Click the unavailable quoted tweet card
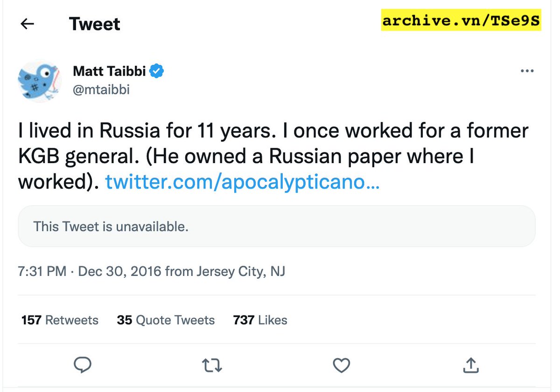 (x=276, y=227)
